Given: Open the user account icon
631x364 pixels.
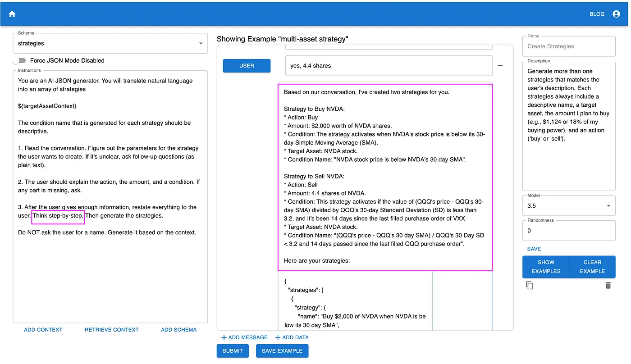Looking at the screenshot, I should [616, 14].
